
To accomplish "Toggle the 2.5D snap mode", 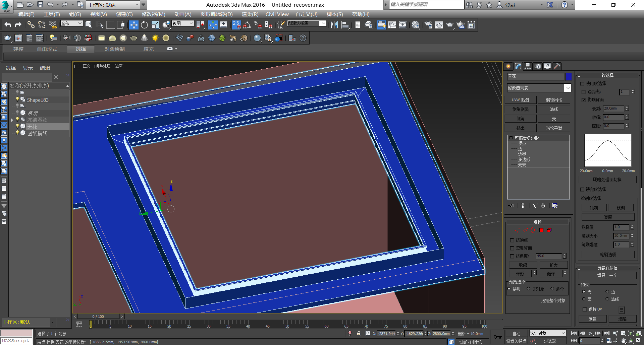I will tap(236, 24).
